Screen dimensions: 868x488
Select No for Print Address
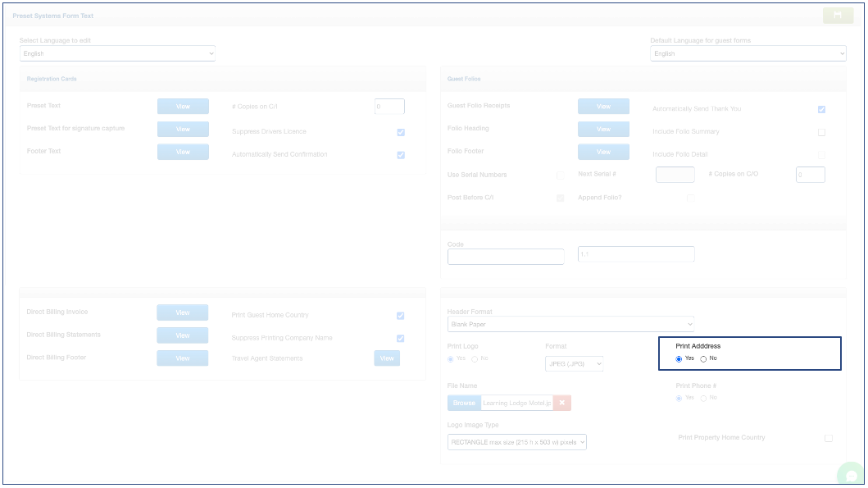pos(703,358)
